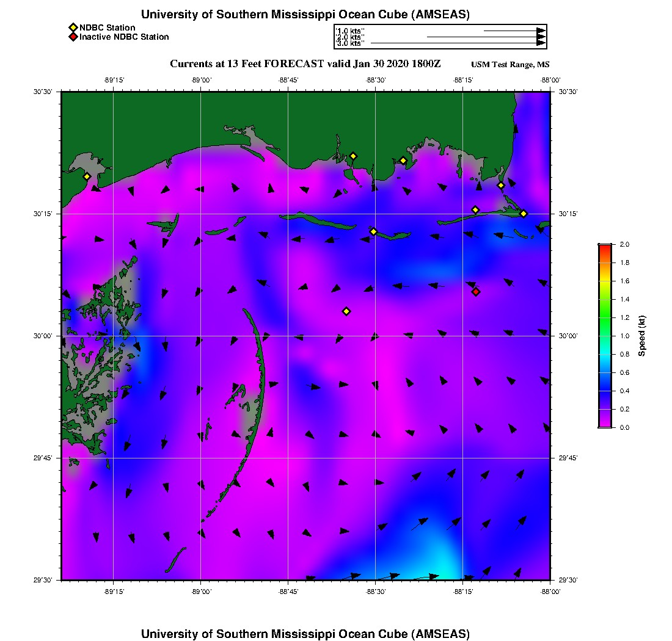This screenshot has height=641, width=672.
Task: Click the 1.0 kts reference arrow head
Action: pos(541,30)
